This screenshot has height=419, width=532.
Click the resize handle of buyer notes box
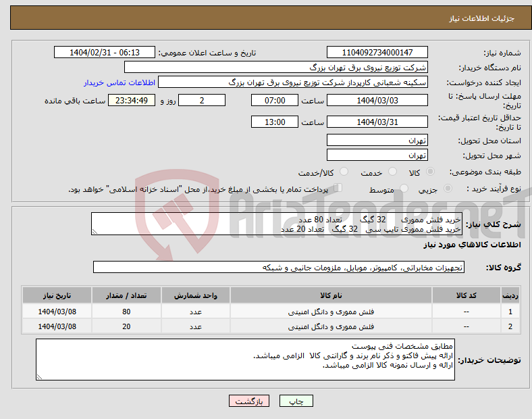pos(39,376)
